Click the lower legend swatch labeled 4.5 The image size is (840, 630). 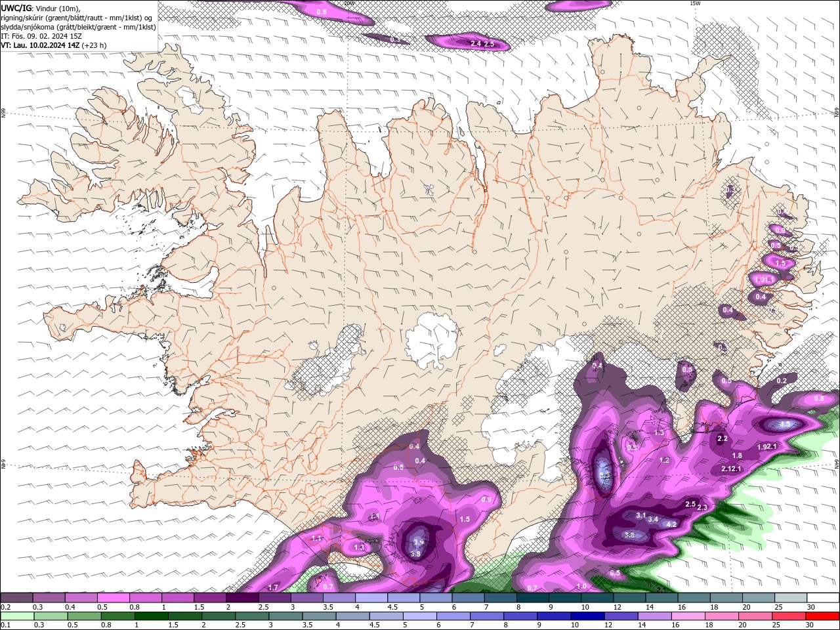pos(386,616)
